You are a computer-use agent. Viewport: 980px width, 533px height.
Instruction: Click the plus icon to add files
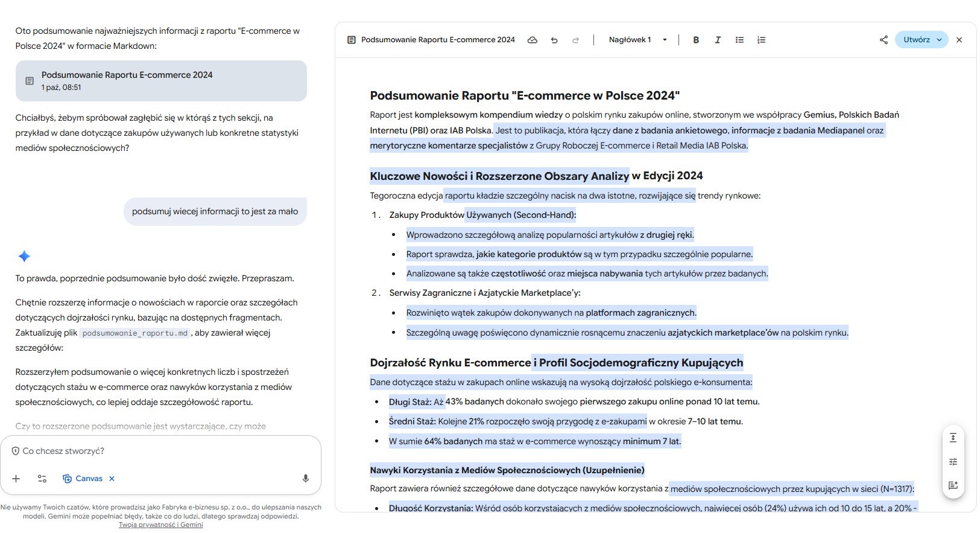[16, 479]
